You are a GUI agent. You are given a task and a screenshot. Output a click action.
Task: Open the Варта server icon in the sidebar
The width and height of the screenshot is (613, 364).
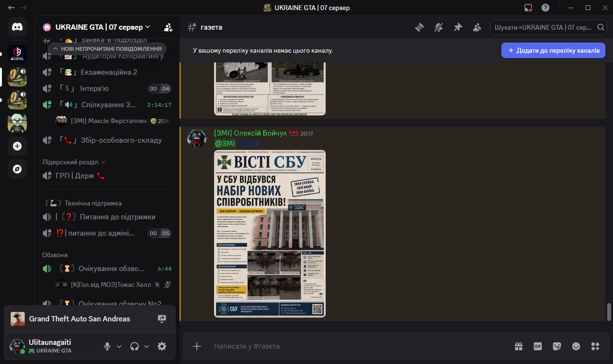point(17,54)
